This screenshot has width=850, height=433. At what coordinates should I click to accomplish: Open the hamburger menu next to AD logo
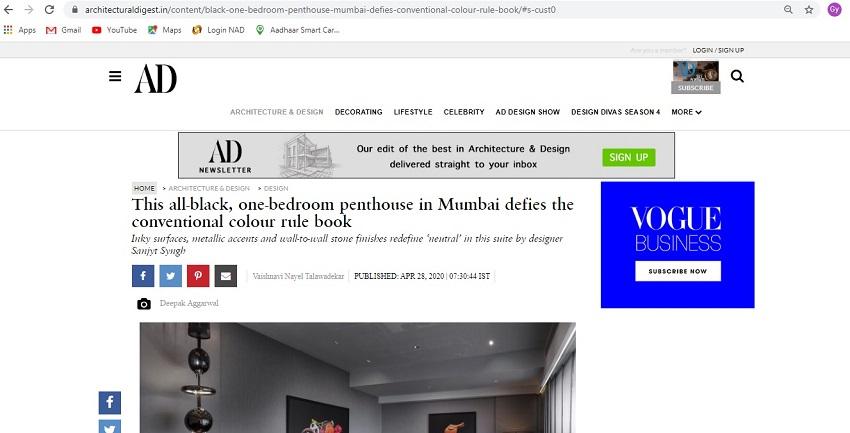click(x=115, y=76)
